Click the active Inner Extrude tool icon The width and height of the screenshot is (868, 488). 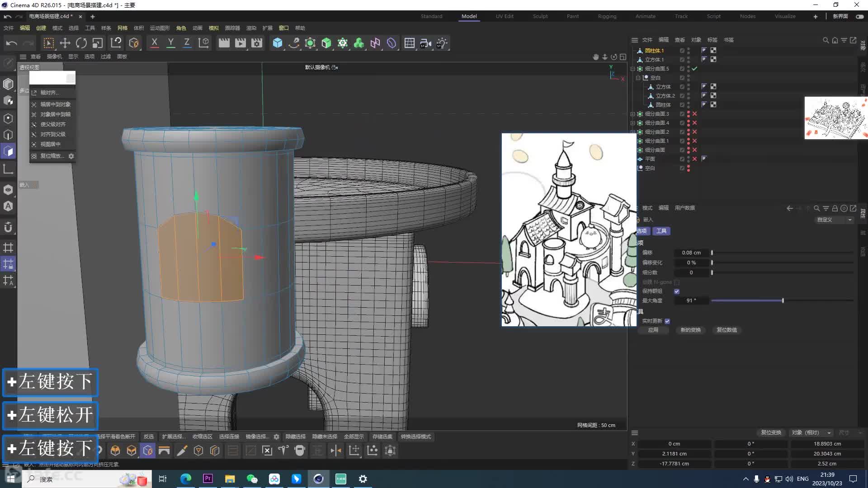coord(148,450)
